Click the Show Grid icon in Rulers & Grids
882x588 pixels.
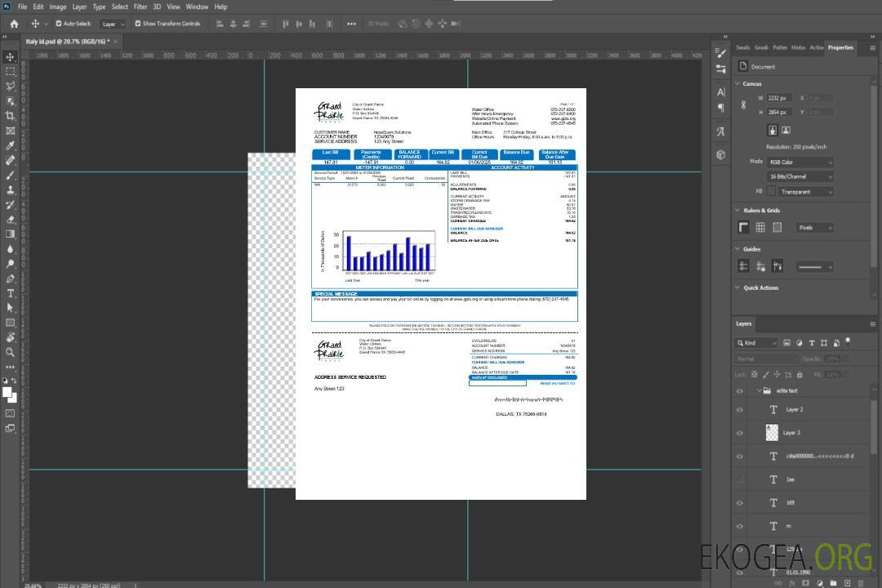[760, 227]
